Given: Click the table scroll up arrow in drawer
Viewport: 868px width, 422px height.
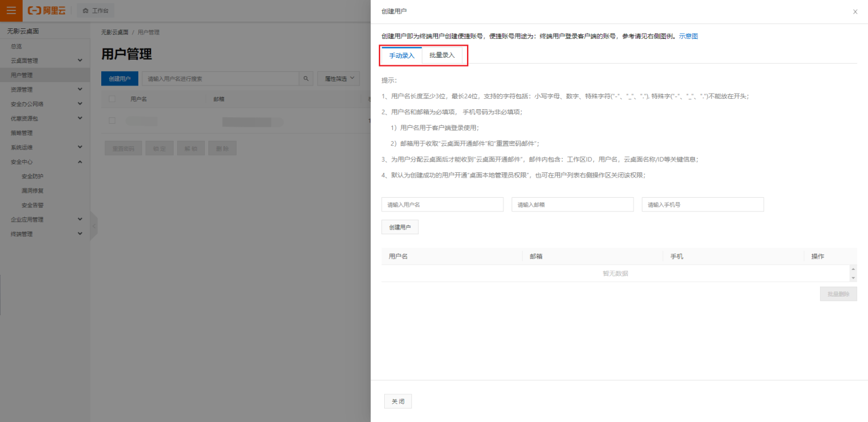Looking at the screenshot, I should [853, 269].
